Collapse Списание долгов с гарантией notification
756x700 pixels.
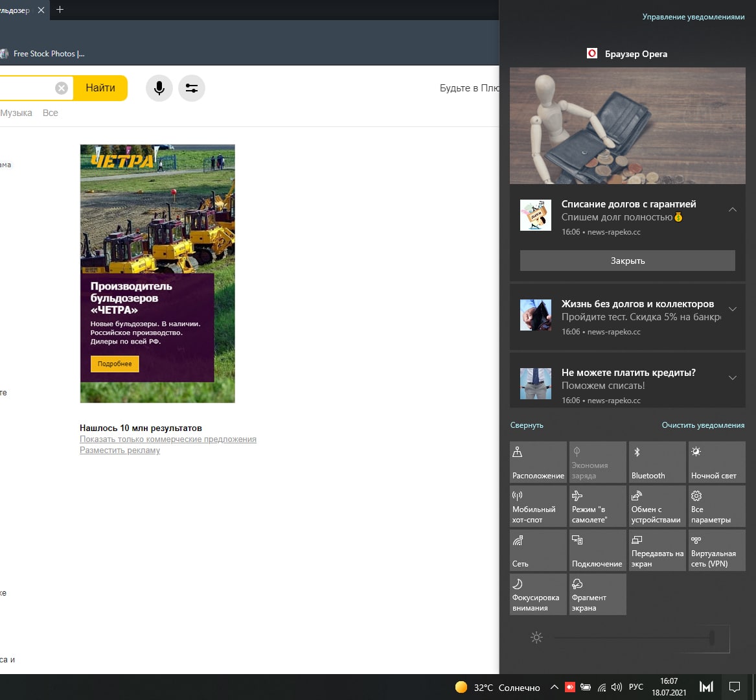pos(733,209)
